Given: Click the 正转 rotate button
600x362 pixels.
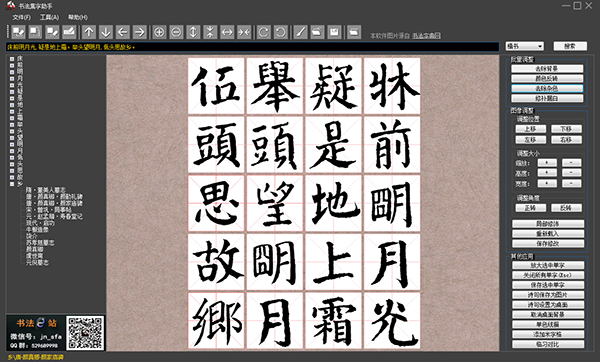Looking at the screenshot, I should click(x=530, y=208).
